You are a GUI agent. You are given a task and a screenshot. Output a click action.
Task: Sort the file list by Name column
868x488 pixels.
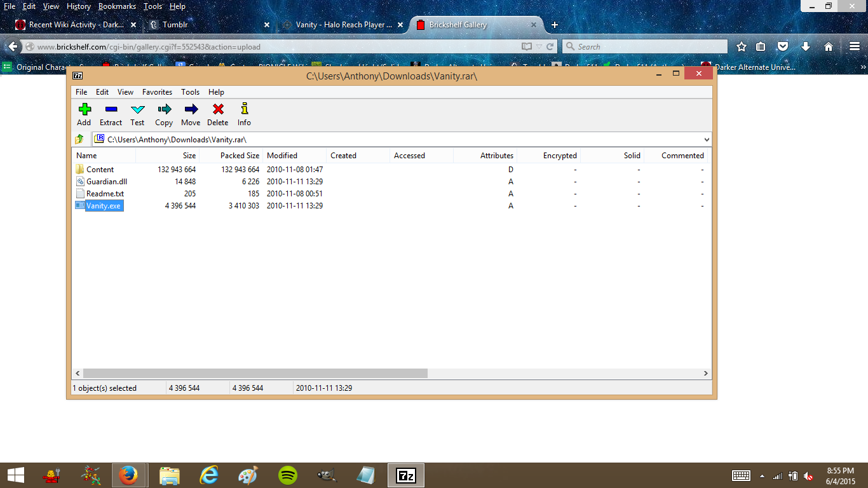coord(104,155)
